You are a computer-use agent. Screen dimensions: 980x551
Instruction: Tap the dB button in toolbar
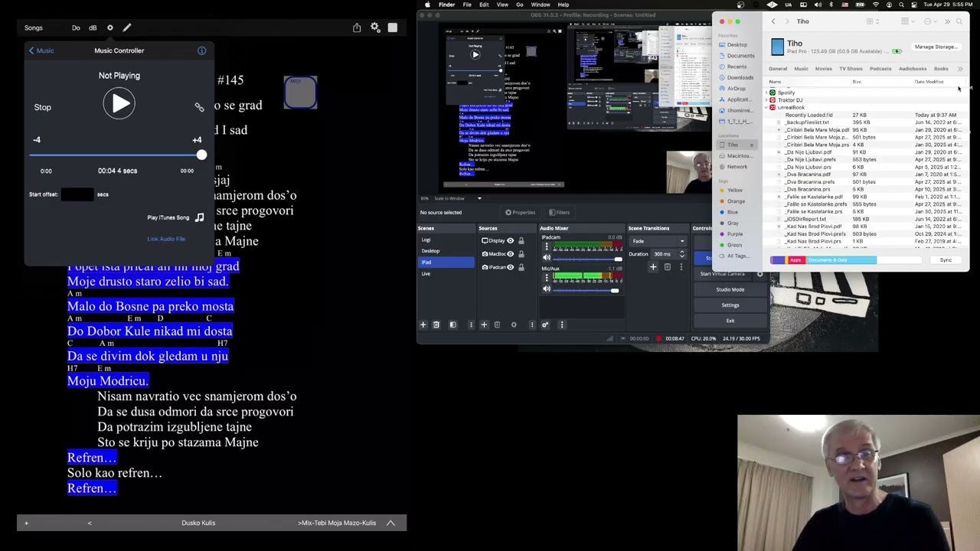tap(93, 28)
